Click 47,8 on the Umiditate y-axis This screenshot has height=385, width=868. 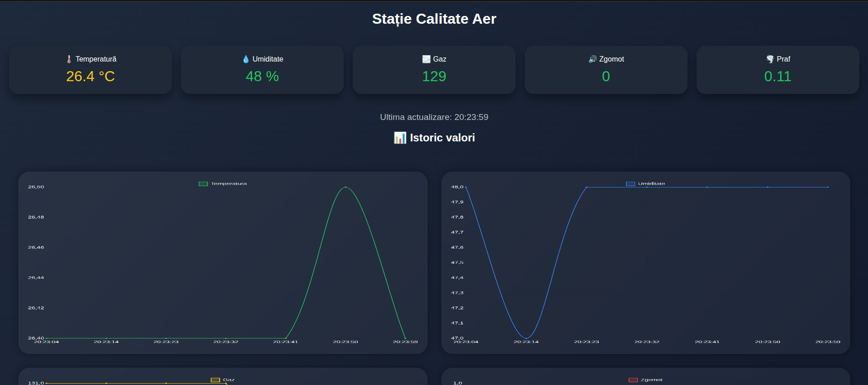pyautogui.click(x=457, y=217)
